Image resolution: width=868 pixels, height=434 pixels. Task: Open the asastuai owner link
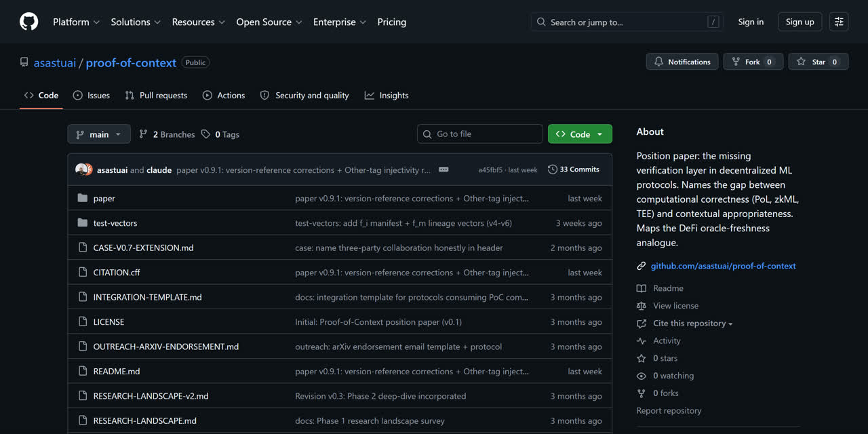tap(55, 62)
